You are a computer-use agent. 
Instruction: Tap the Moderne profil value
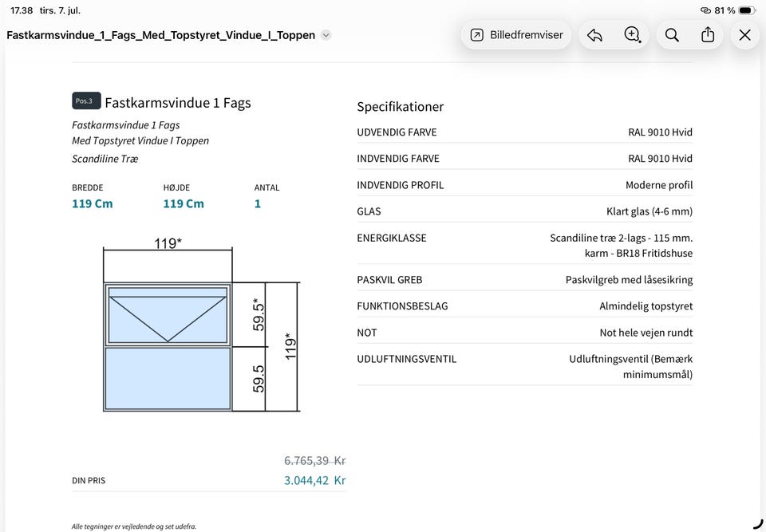pyautogui.click(x=659, y=185)
